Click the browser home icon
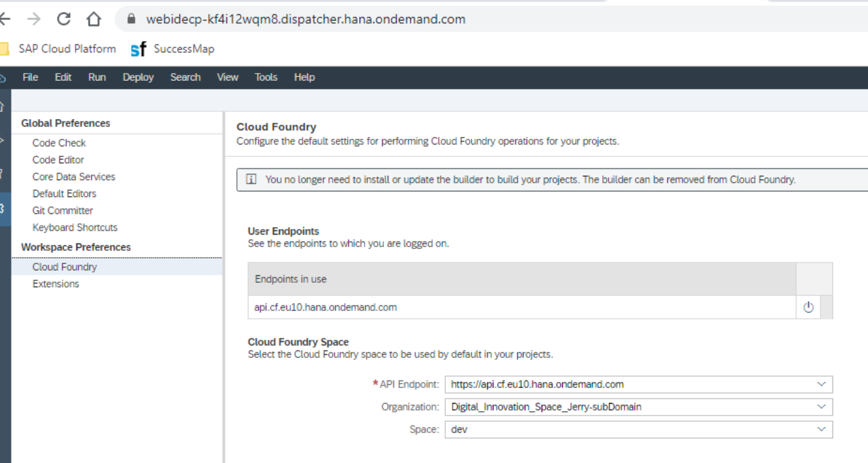This screenshot has height=463, width=868. click(x=94, y=19)
